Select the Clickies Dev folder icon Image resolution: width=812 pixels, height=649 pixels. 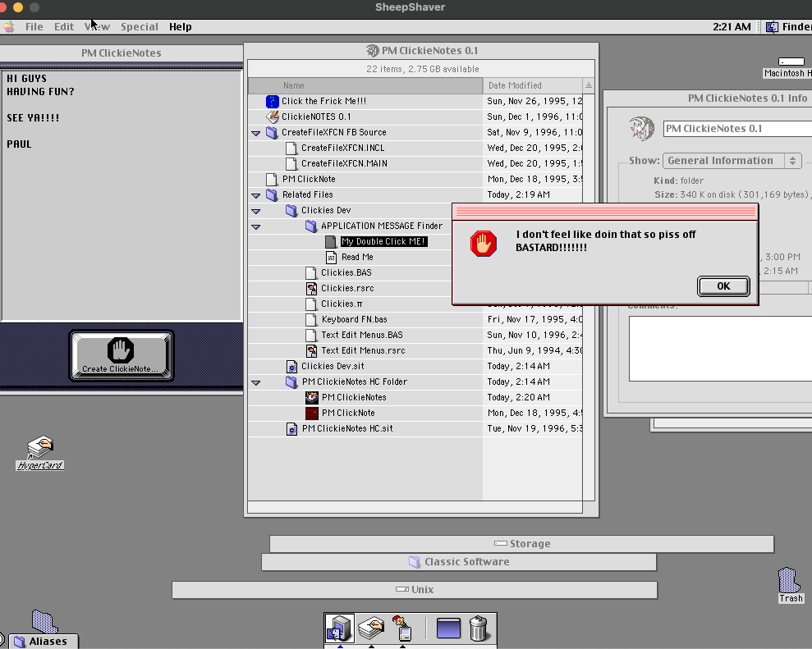(x=291, y=210)
